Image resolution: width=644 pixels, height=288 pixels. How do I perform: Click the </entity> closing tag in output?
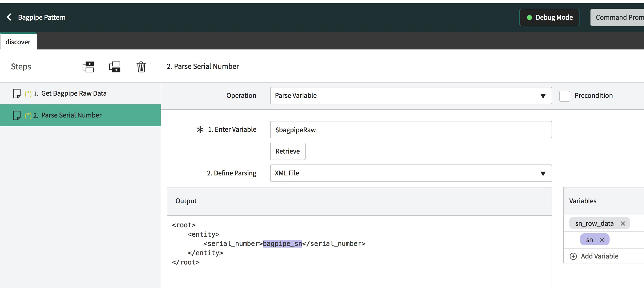(205, 253)
